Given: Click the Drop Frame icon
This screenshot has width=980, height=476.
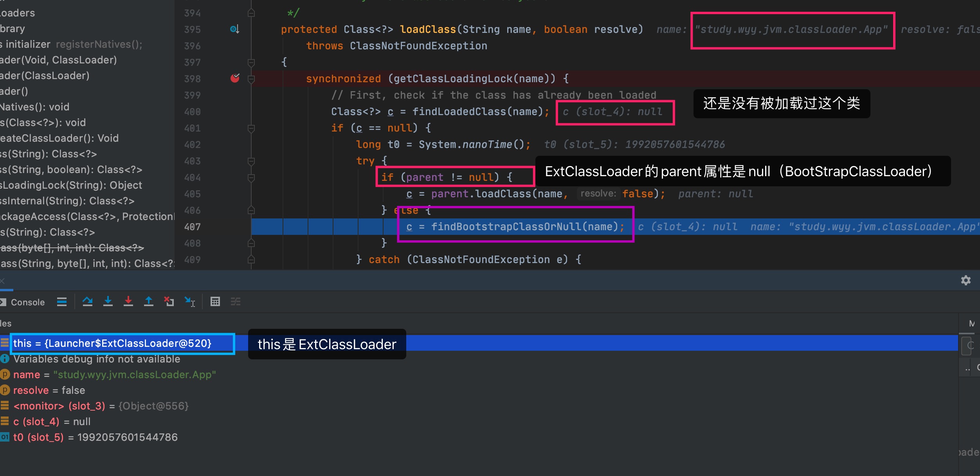Looking at the screenshot, I should pyautogui.click(x=169, y=301).
